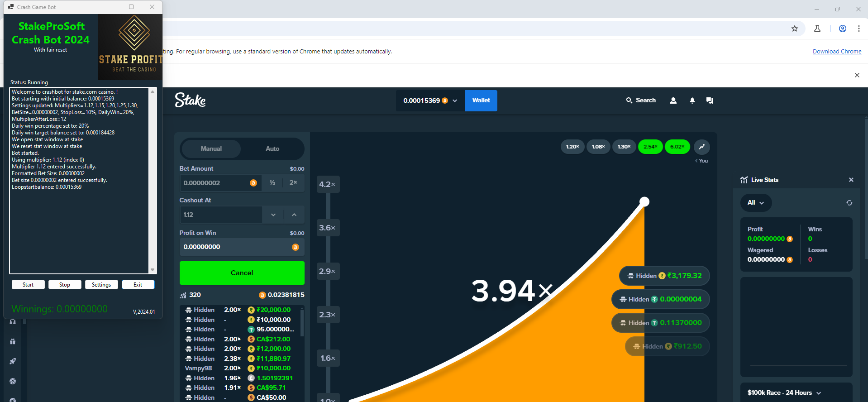
Task: Click the crash history trend icon
Action: [701, 147]
